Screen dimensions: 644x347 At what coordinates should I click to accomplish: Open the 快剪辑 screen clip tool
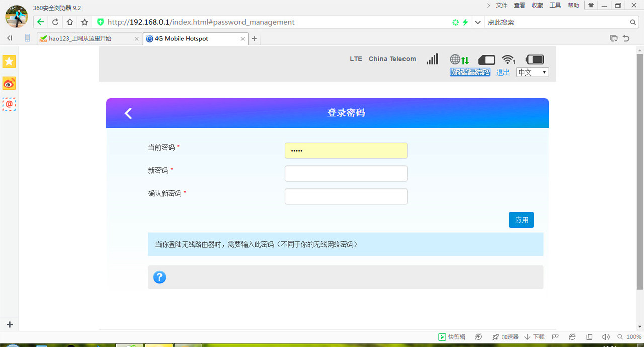451,337
